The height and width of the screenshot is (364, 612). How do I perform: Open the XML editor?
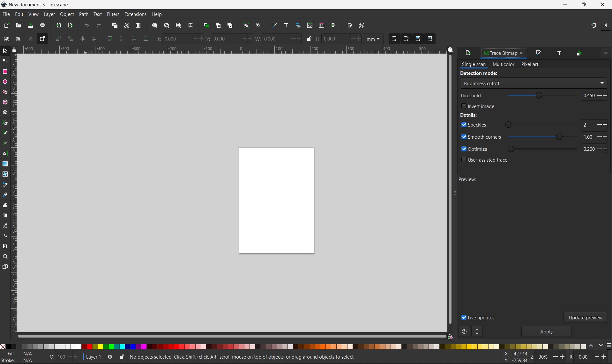pos(310,25)
